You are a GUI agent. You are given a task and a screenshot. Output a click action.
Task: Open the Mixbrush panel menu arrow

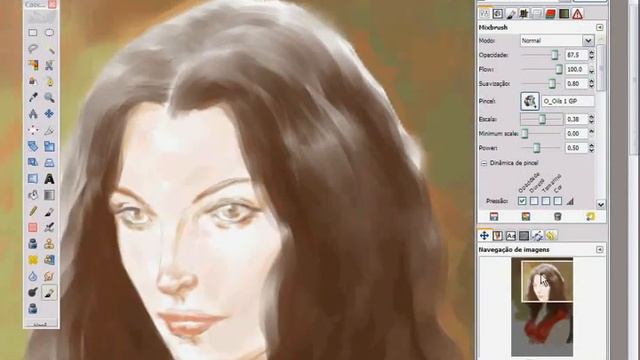(x=600, y=27)
